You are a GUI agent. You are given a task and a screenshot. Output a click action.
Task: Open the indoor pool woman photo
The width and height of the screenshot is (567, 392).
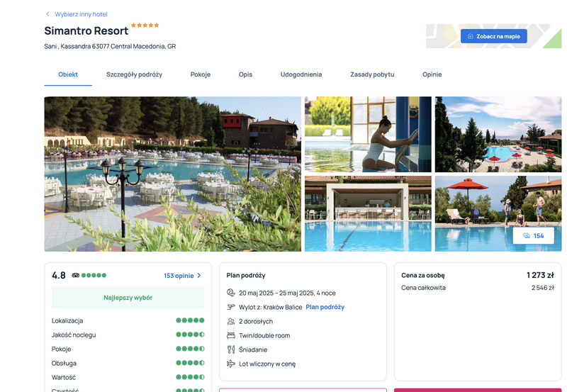point(368,134)
